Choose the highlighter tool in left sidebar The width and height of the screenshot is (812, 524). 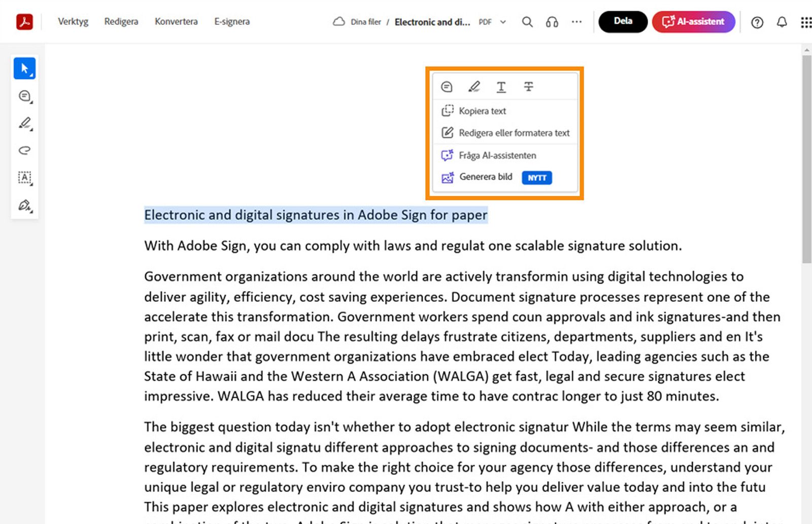tap(24, 123)
